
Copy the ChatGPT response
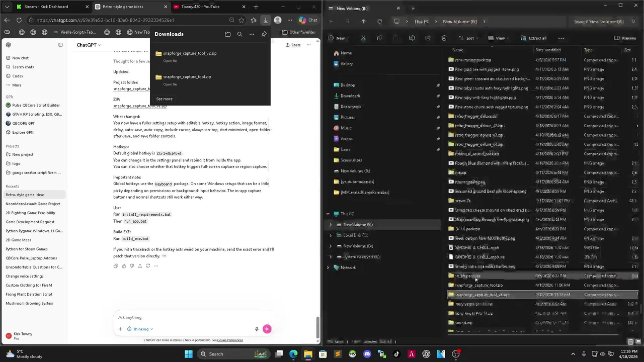click(x=116, y=266)
